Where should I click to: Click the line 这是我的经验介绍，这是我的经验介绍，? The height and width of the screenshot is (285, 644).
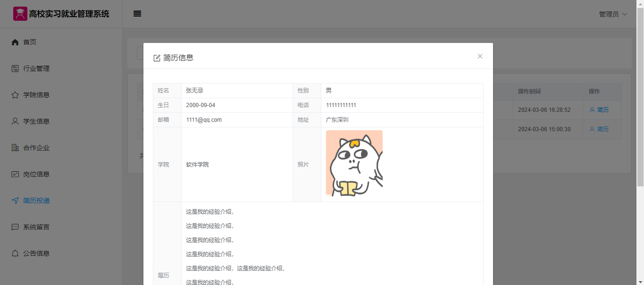(x=236, y=268)
